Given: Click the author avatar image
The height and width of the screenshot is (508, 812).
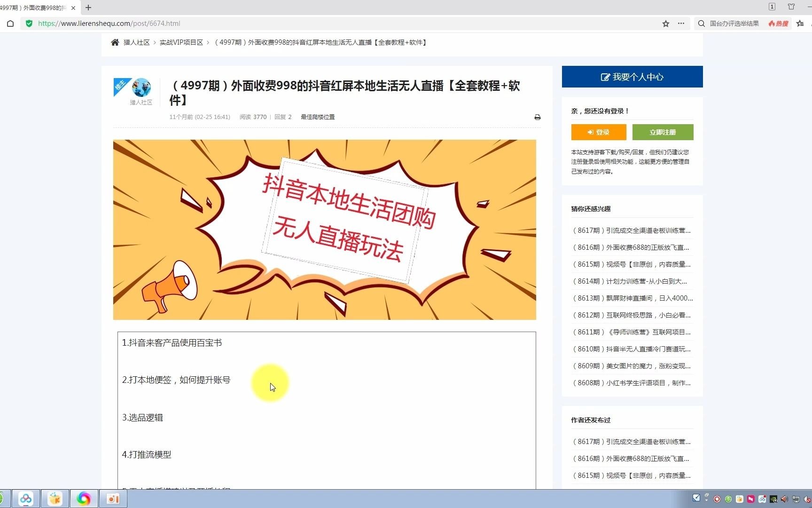Looking at the screenshot, I should (x=141, y=87).
